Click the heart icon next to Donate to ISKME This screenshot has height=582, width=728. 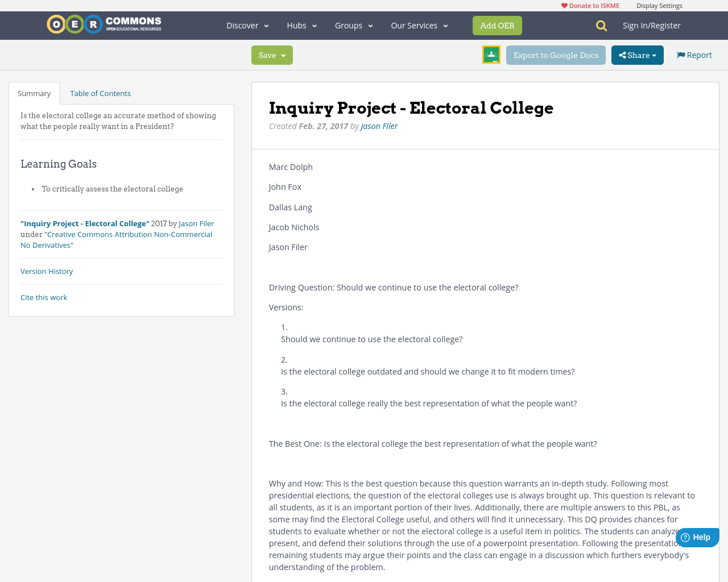pos(563,5)
